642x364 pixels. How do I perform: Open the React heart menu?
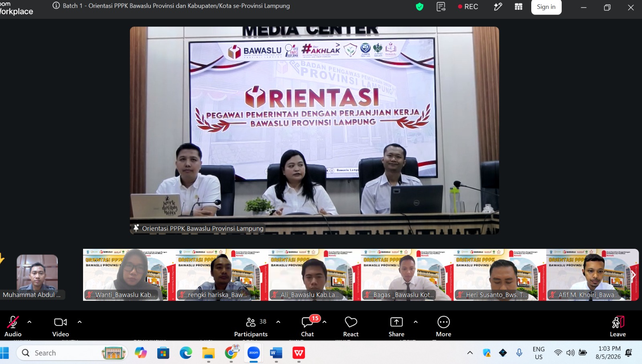(x=351, y=326)
